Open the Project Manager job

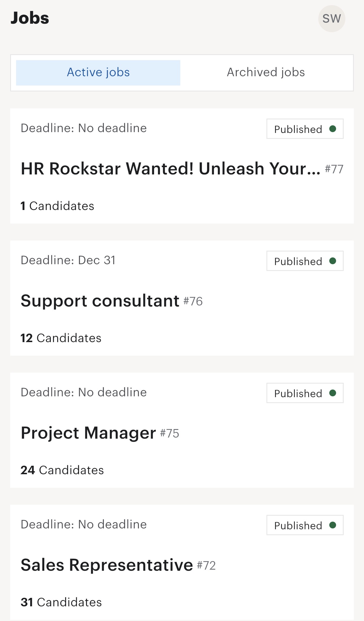click(88, 433)
